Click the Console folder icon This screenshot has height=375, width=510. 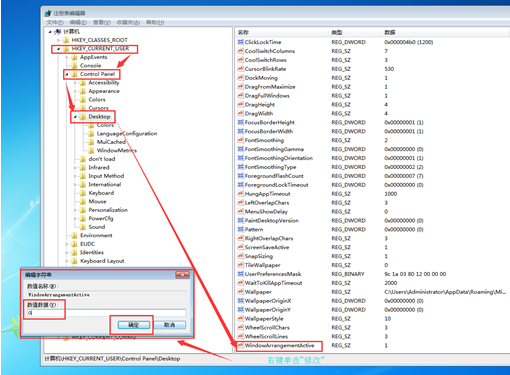pyautogui.click(x=74, y=66)
